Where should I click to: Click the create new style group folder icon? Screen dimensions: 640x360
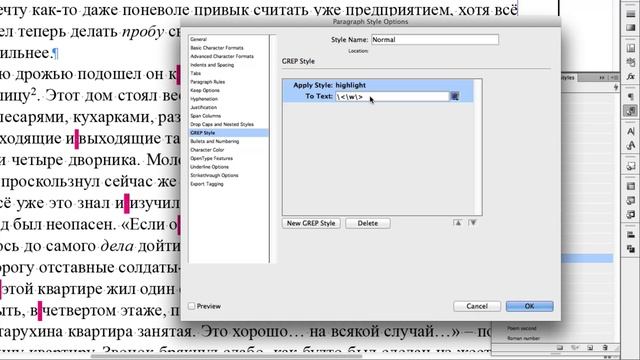coord(560,347)
